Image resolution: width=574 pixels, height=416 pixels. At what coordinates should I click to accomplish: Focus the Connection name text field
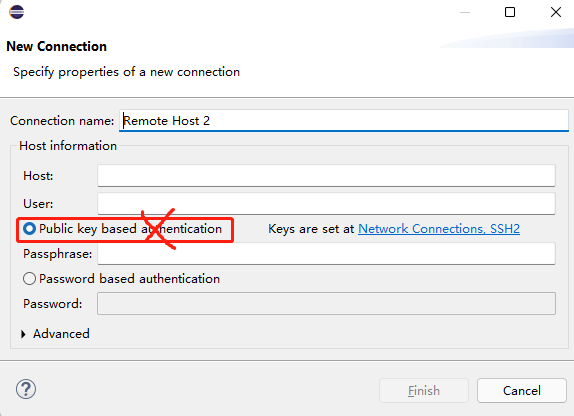[x=344, y=120]
